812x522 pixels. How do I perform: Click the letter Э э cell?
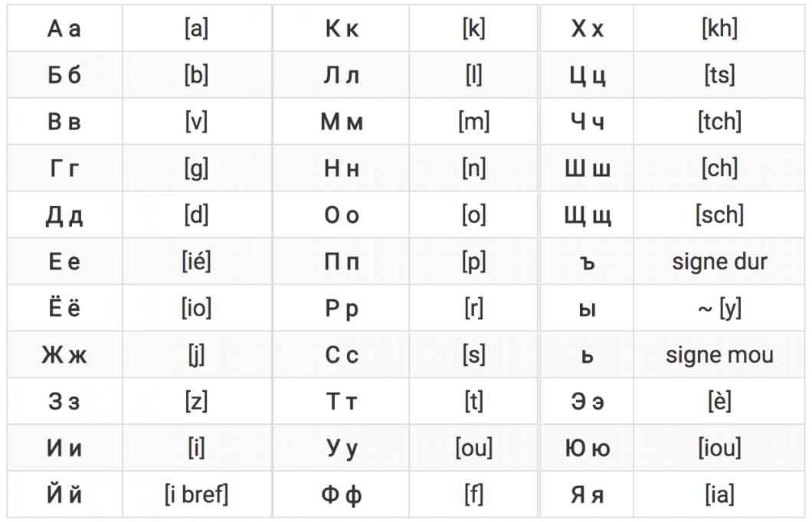point(588,401)
